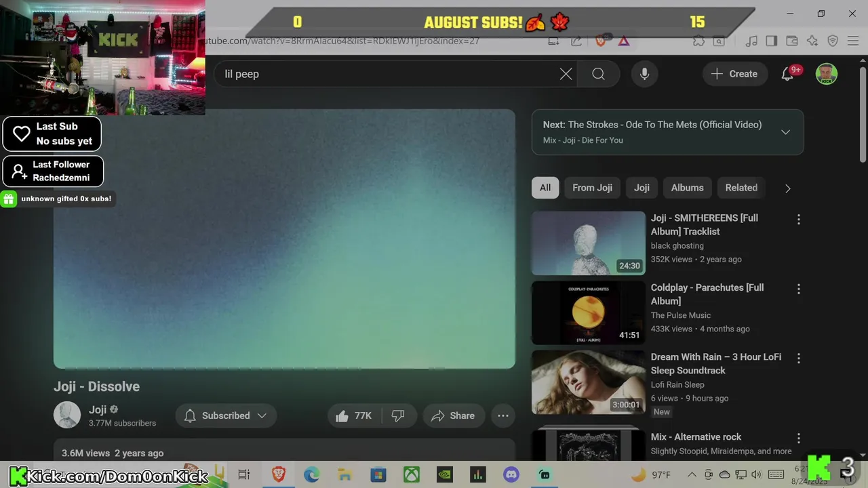The image size is (868, 488).
Task: Share the Joji - Dissolve video
Action: click(x=453, y=415)
